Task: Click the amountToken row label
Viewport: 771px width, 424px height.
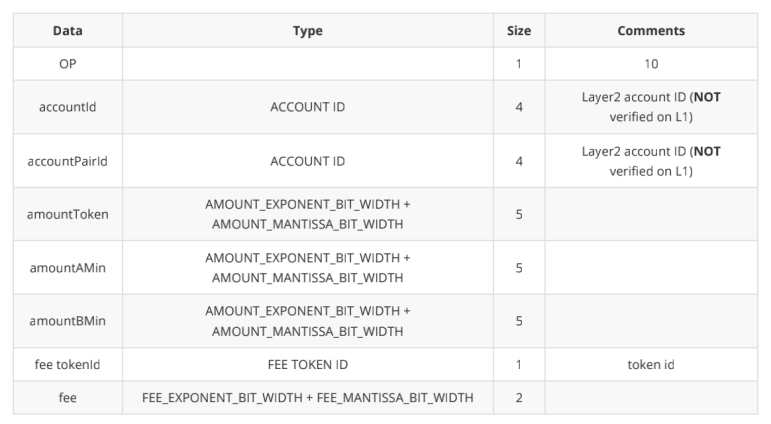Action: point(67,214)
